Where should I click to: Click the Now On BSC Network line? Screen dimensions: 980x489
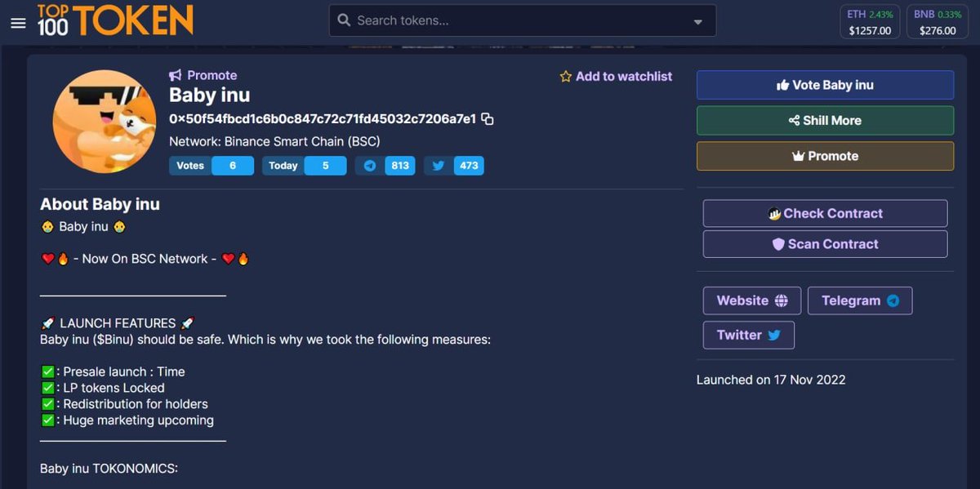pyautogui.click(x=145, y=259)
